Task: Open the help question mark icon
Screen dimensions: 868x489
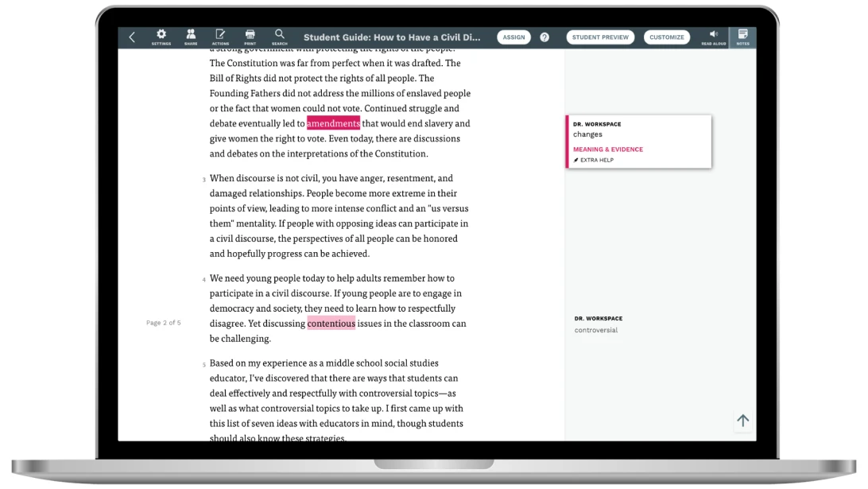Action: pos(544,37)
